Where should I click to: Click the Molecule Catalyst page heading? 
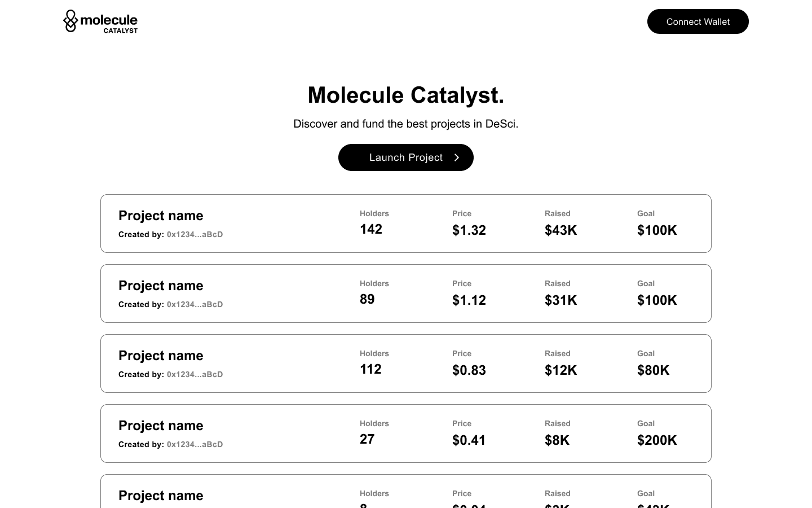(x=406, y=95)
